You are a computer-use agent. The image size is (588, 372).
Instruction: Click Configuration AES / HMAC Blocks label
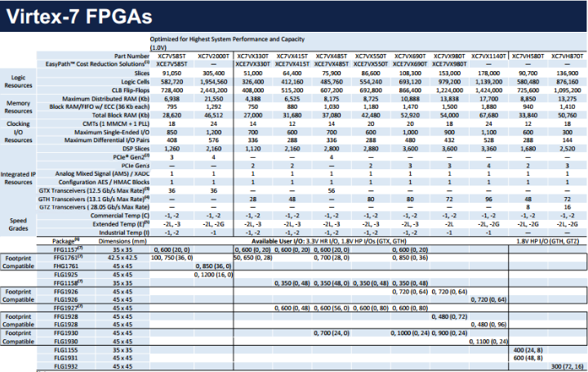click(x=104, y=182)
